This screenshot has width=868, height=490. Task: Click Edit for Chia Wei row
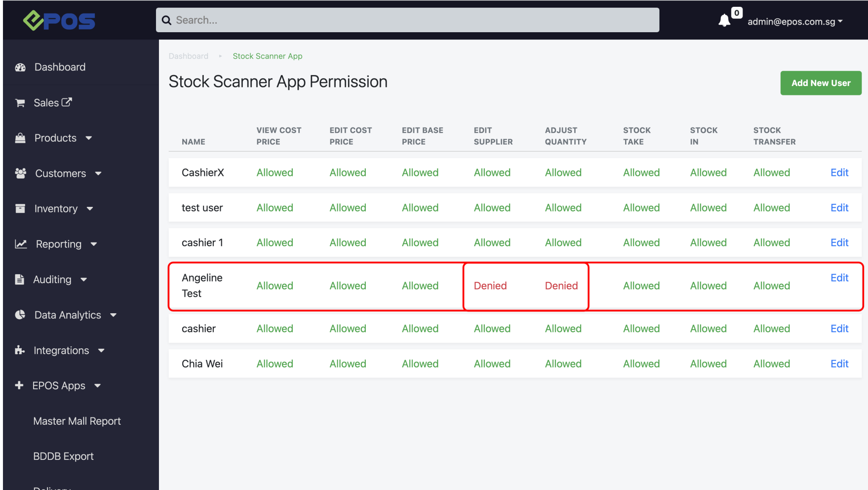click(x=839, y=364)
